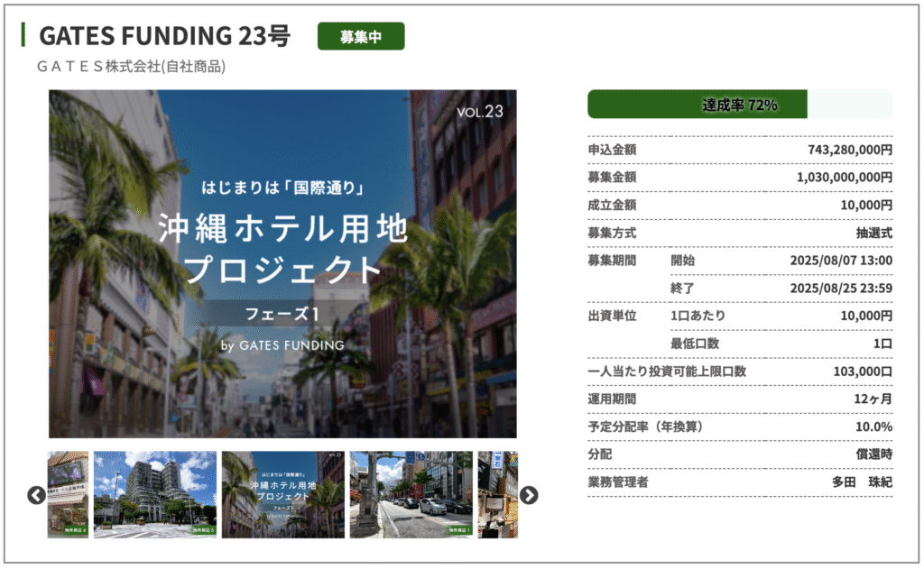Select the high-rise building thumbnail
This screenshot has height=569, width=924.
coord(155,494)
